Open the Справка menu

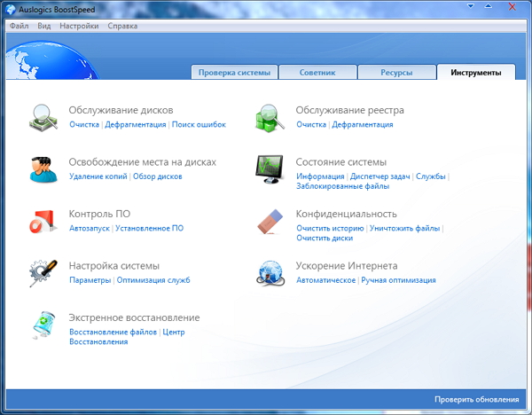click(122, 26)
